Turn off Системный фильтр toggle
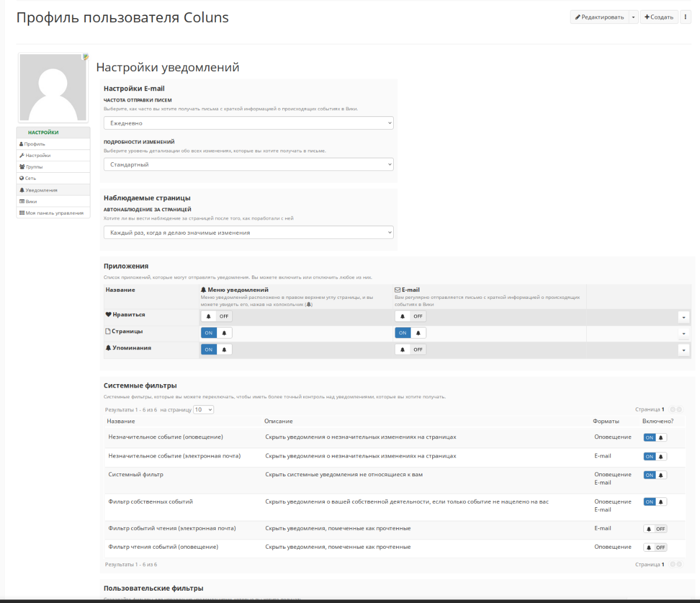This screenshot has width=700, height=603. pyautogui.click(x=654, y=475)
